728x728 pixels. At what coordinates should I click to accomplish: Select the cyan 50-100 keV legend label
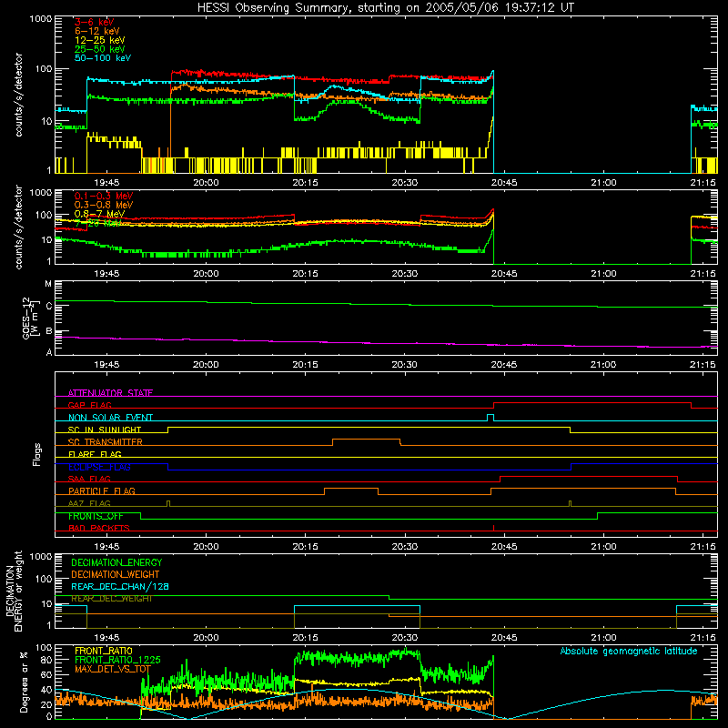pos(103,58)
